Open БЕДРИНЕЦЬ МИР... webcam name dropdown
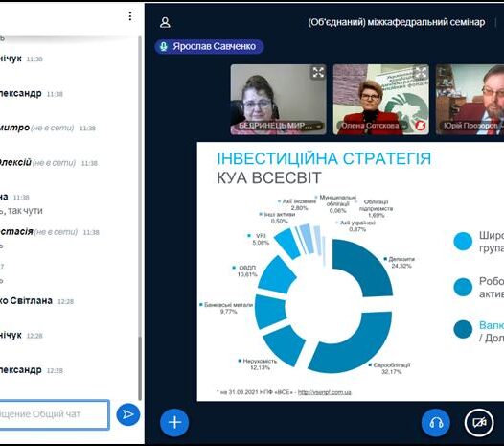Screen dimensions: 504x446 (280, 126)
